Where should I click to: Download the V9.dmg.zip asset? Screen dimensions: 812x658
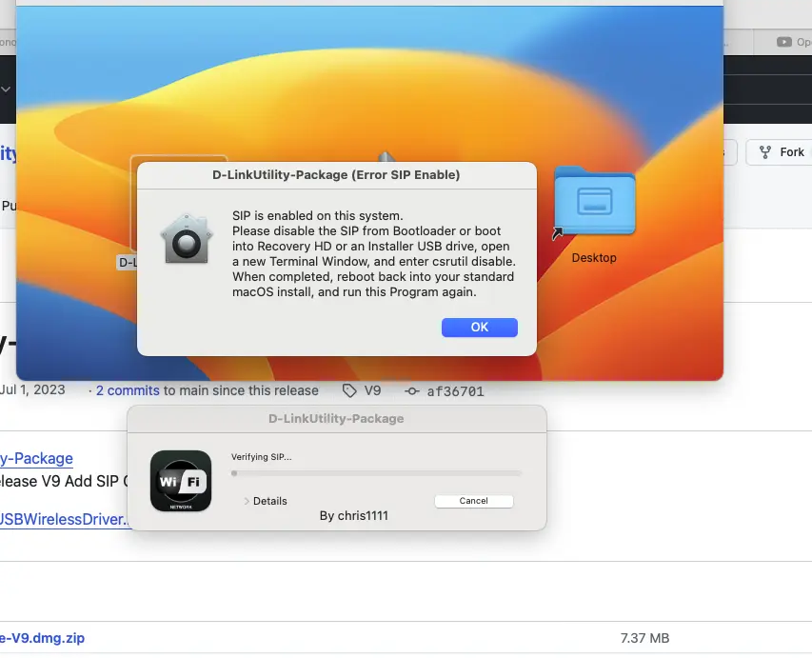point(42,638)
